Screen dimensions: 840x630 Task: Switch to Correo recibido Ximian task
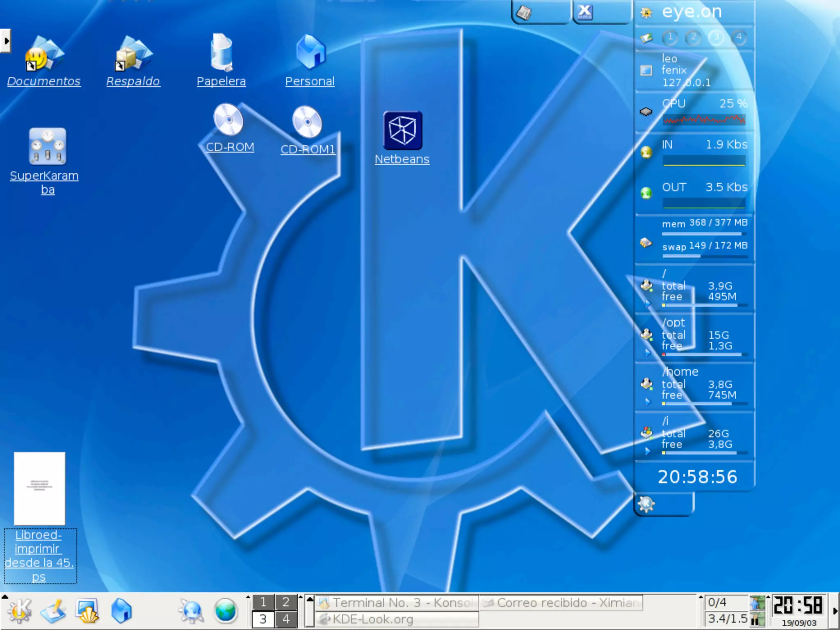[561, 603]
